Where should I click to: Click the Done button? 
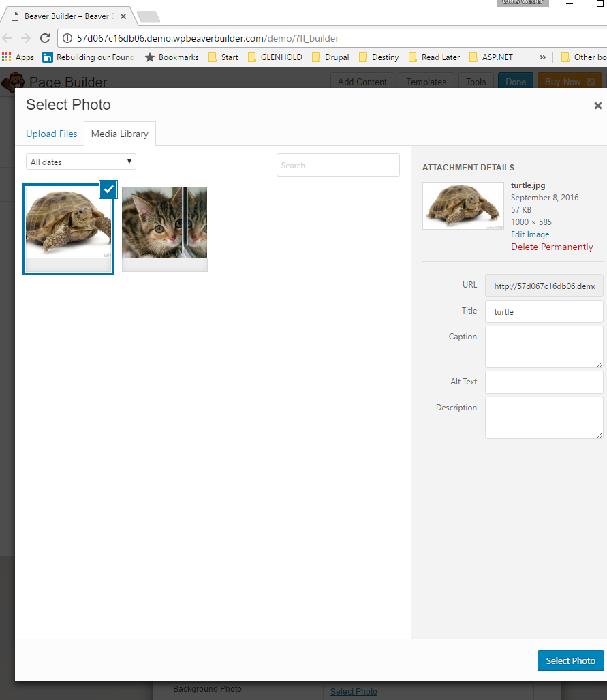click(516, 82)
